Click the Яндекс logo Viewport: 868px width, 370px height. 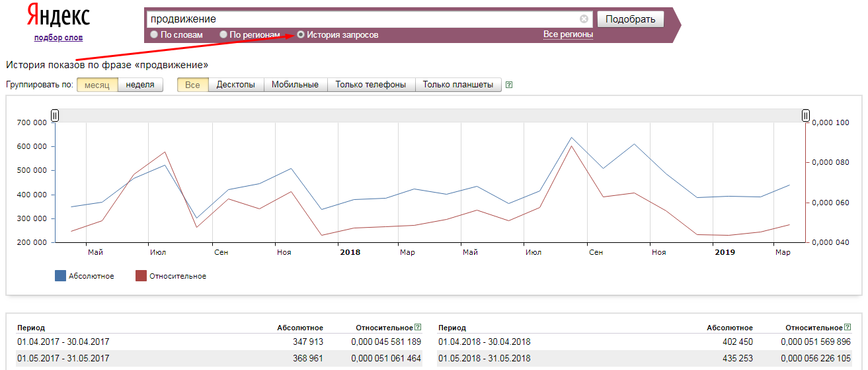point(59,17)
